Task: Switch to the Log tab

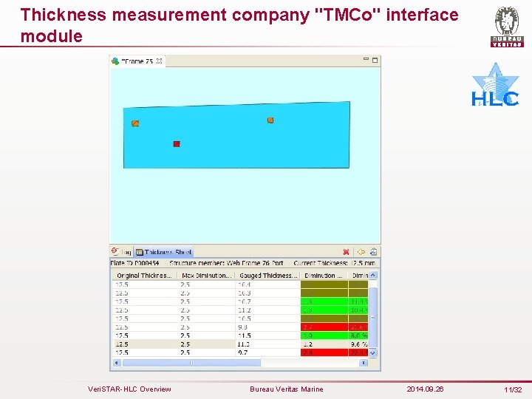Action: [x=122, y=252]
